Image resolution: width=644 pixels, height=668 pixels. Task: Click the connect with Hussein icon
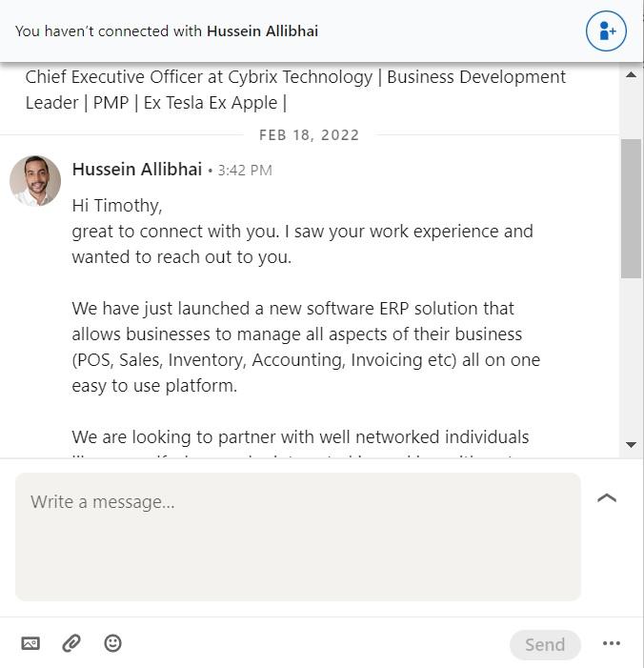point(606,30)
